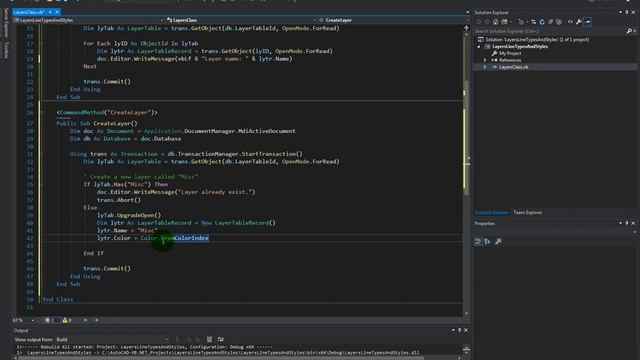The height and width of the screenshot is (360, 640).
Task: Click Property Pages wrench in Properties panel
Action: click(498, 242)
